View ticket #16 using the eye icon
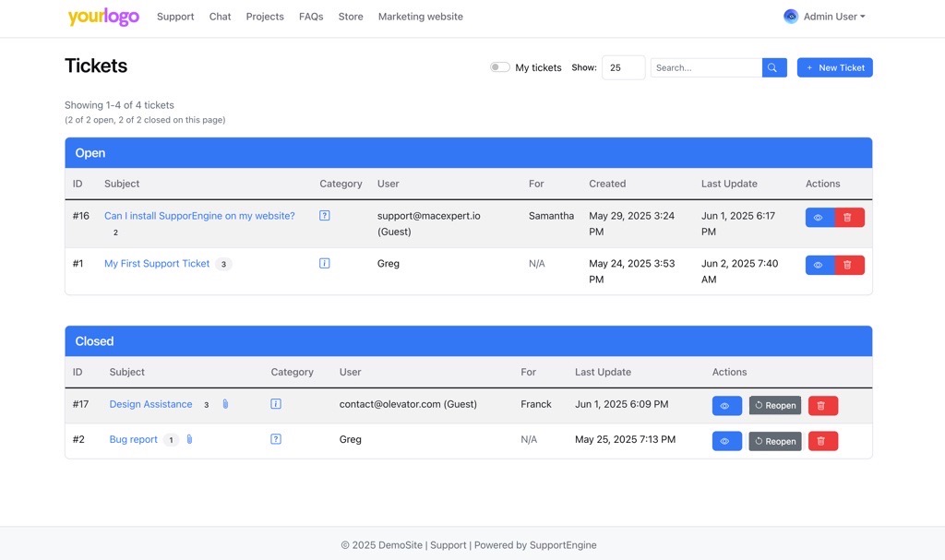Image resolution: width=945 pixels, height=560 pixels. [817, 217]
